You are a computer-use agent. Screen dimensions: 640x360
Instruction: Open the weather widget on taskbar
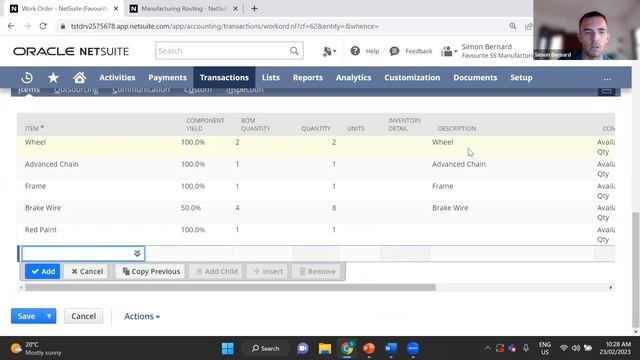pos(36,349)
